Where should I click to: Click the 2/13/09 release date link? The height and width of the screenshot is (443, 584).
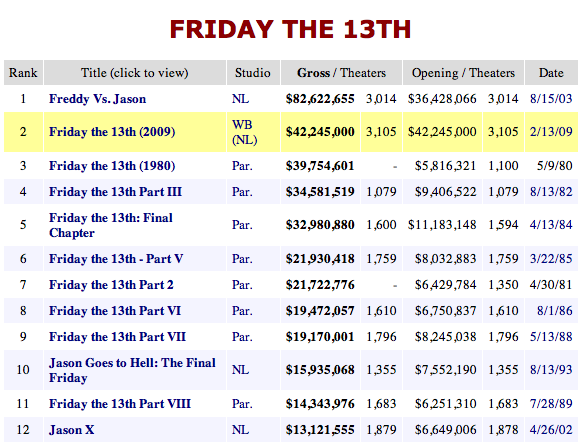tap(551, 132)
